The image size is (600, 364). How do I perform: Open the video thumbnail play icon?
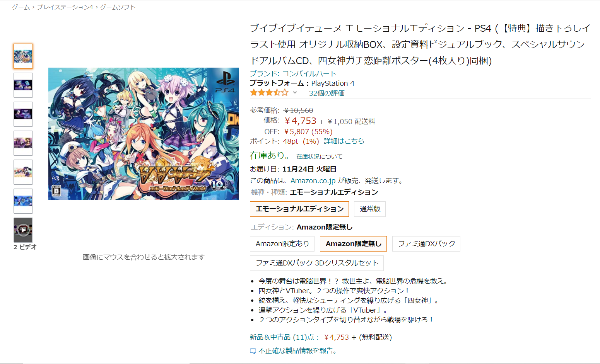tap(23, 230)
